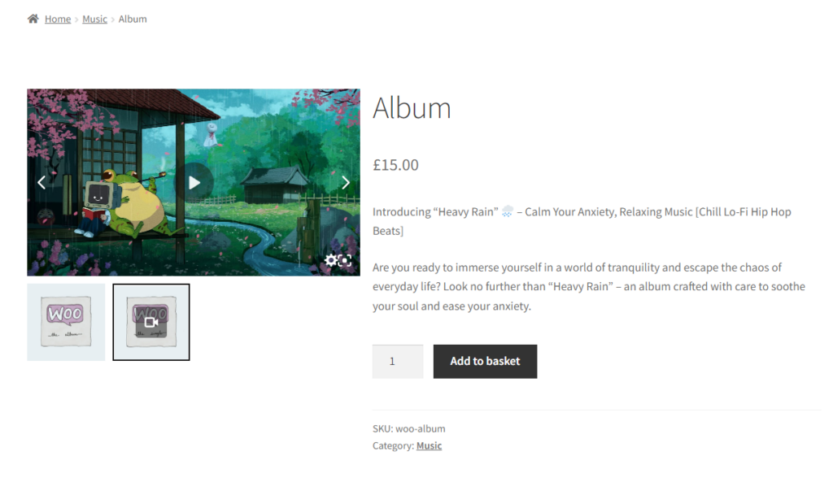This screenshot has width=833, height=504.
Task: Focus the quantity input field
Action: click(x=397, y=362)
